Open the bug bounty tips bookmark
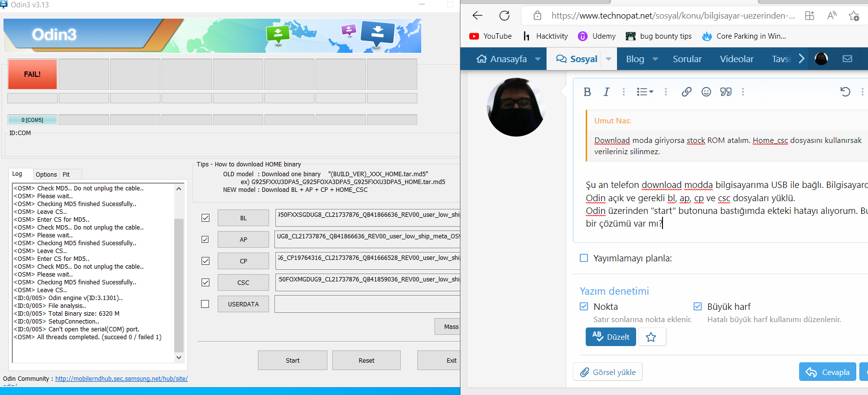868x395 pixels. click(659, 36)
